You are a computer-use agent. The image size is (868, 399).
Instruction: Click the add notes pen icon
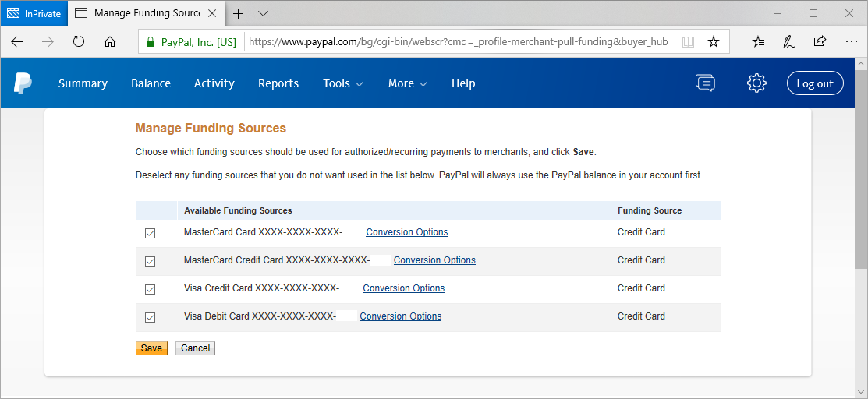789,41
